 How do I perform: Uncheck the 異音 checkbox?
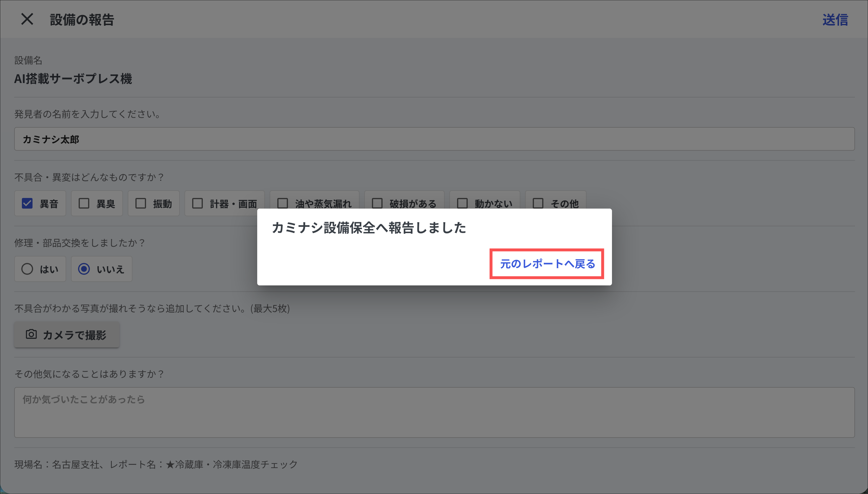(x=27, y=204)
